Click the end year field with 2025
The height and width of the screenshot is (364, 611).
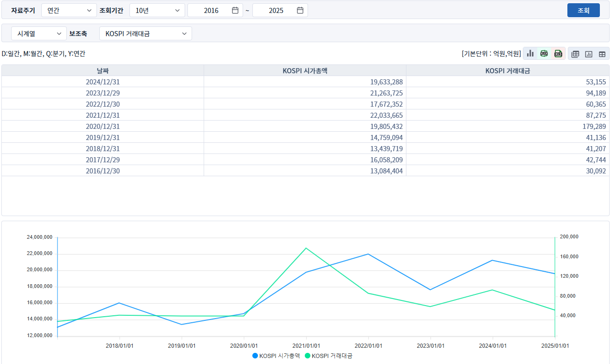280,10
